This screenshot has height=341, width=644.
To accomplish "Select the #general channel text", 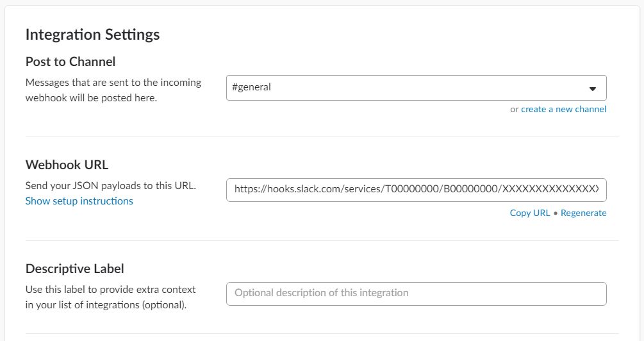I will click(252, 87).
